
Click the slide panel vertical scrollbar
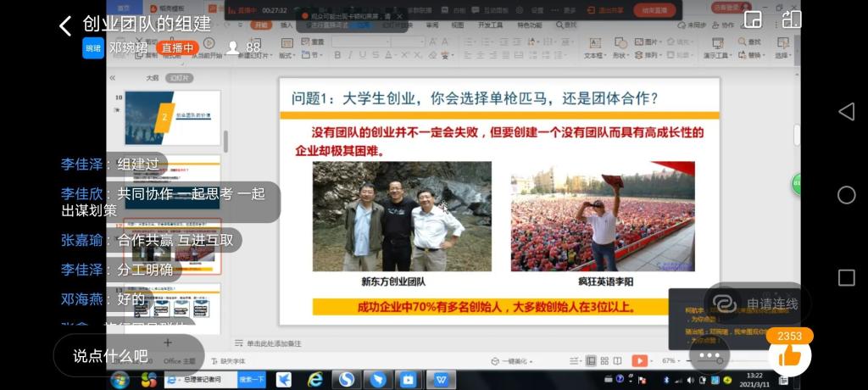pyautogui.click(x=225, y=141)
